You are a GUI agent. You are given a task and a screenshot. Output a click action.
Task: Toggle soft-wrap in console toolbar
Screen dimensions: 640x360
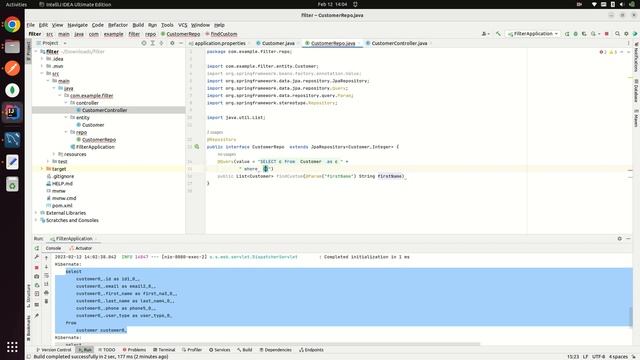(x=46, y=276)
